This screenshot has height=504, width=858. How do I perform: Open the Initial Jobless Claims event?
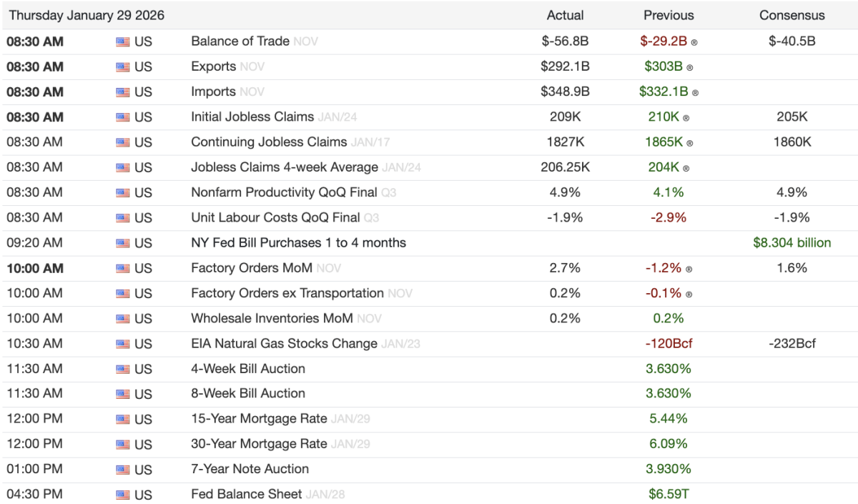tap(252, 117)
